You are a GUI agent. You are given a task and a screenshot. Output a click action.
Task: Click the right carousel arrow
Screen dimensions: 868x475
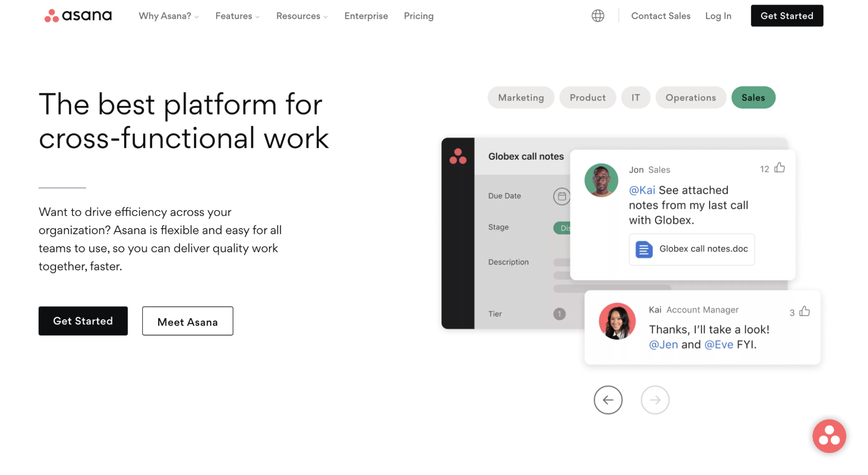click(655, 400)
